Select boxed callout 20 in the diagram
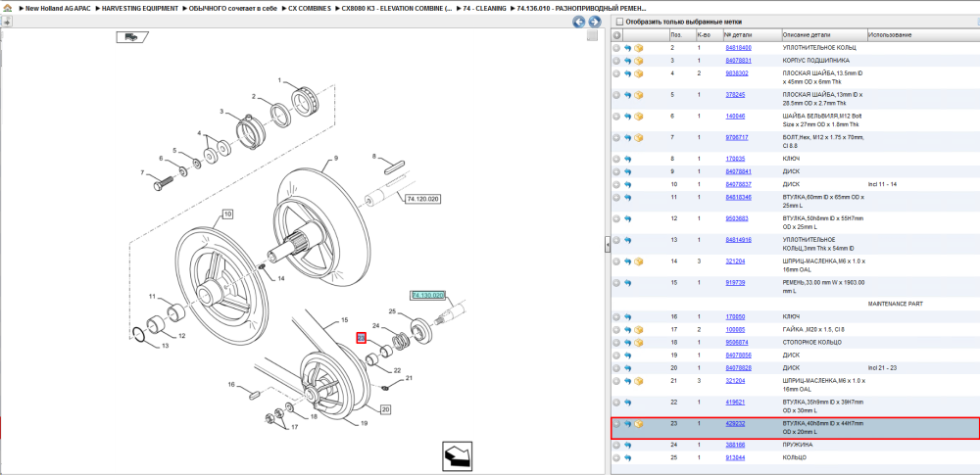 pos(385,410)
